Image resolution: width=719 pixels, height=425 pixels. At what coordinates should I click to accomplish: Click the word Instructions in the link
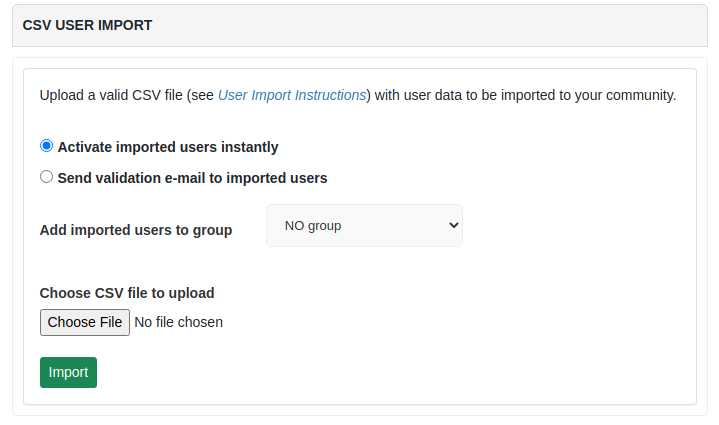pyautogui.click(x=330, y=95)
